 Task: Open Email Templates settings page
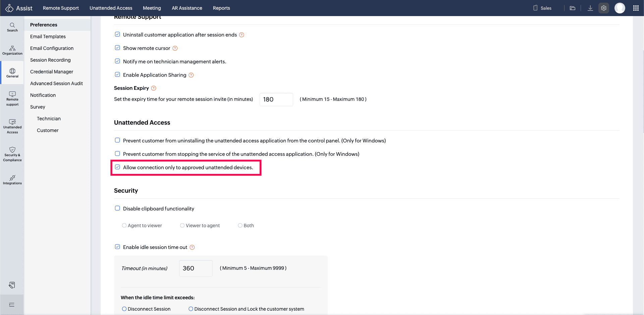click(x=48, y=37)
